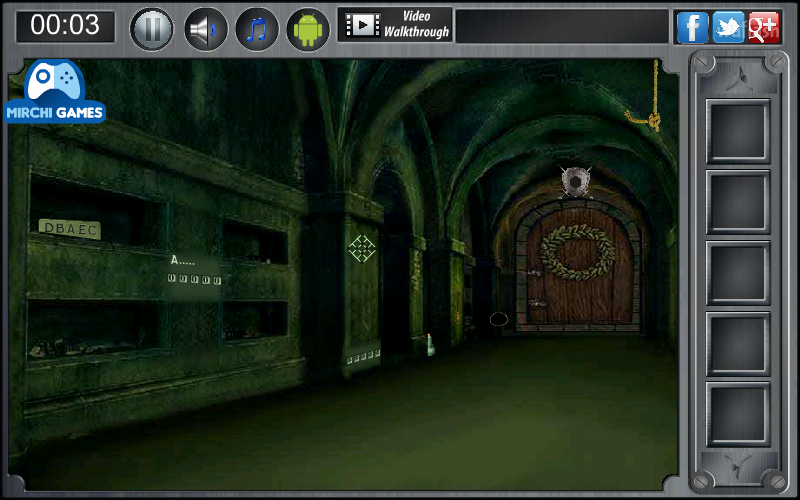Select the second inventory slot
Viewport: 800px width, 500px height.
tap(738, 202)
